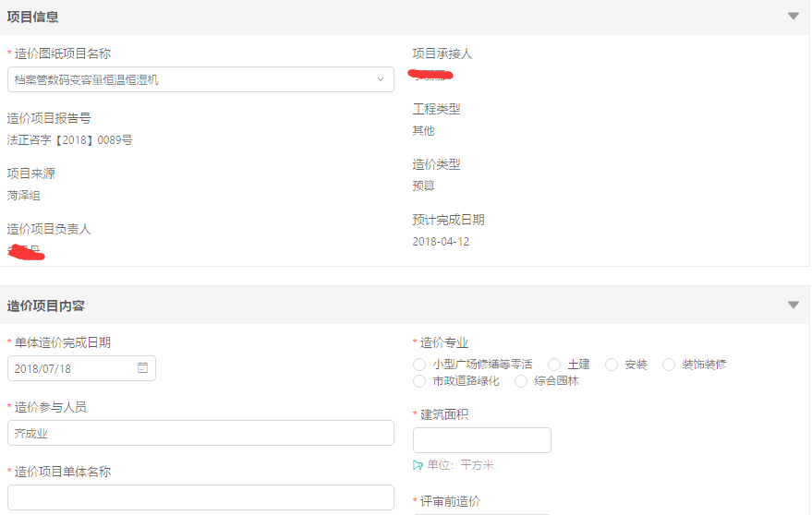The height and width of the screenshot is (515, 812).
Task: Click the 2018-04-12 expected completion date
Action: click(441, 242)
